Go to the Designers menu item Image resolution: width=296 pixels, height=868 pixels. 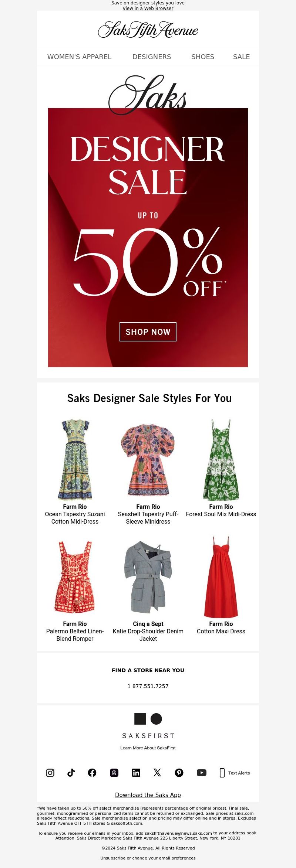(x=152, y=57)
